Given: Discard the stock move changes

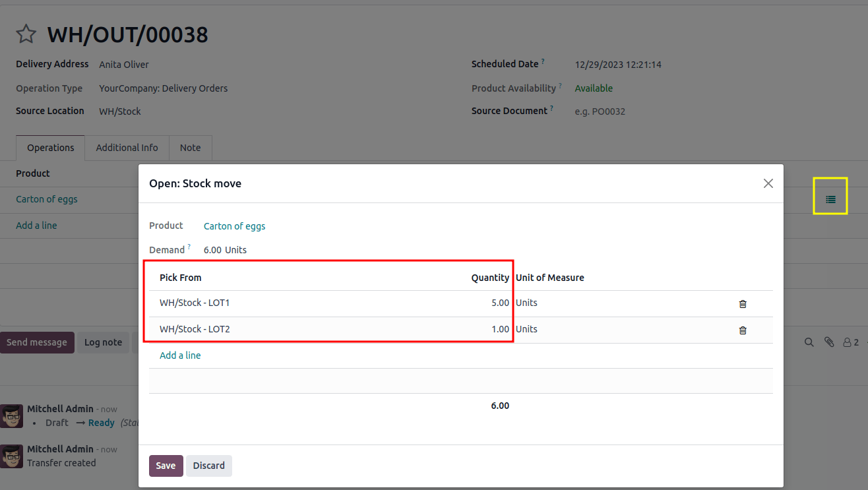Looking at the screenshot, I should point(208,466).
